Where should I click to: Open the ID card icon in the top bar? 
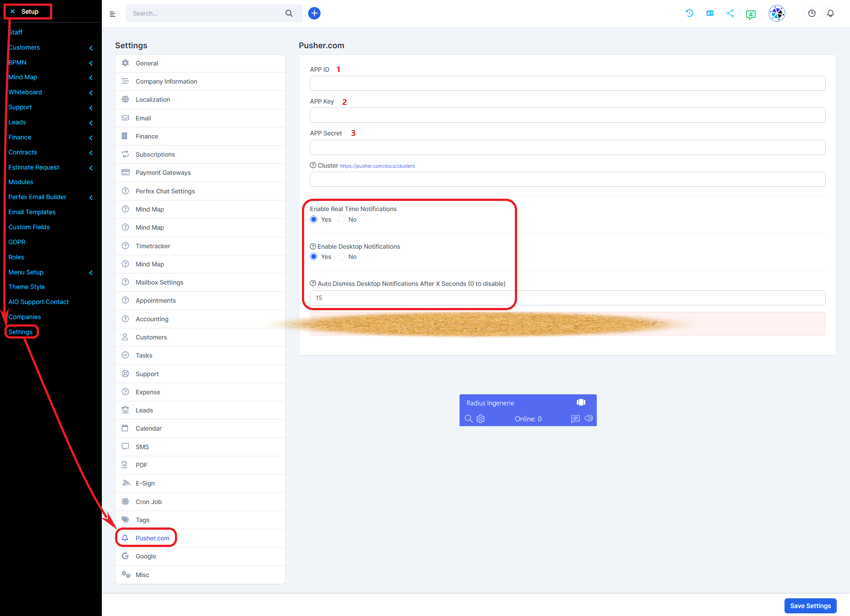point(710,13)
